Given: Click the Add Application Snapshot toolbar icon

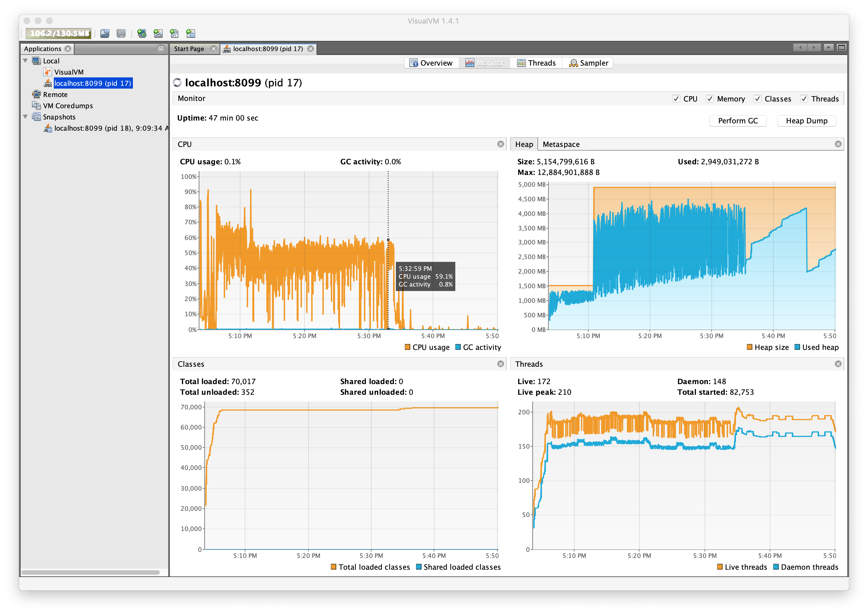Looking at the screenshot, I should (191, 33).
